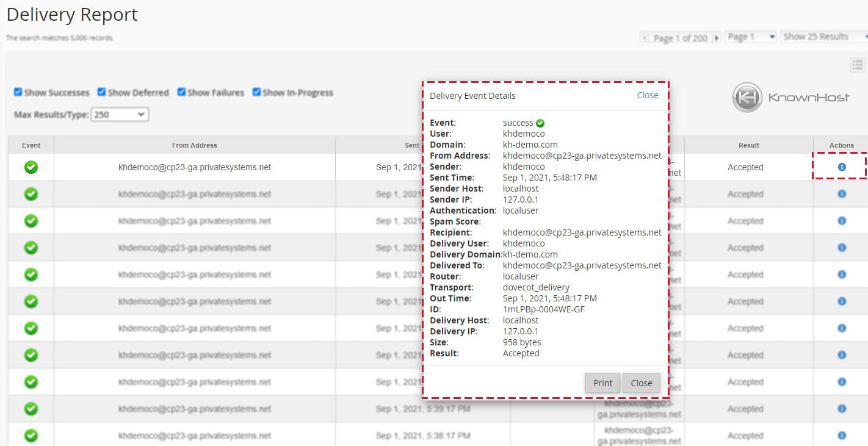
Task: Click the Event column header
Action: point(31,145)
